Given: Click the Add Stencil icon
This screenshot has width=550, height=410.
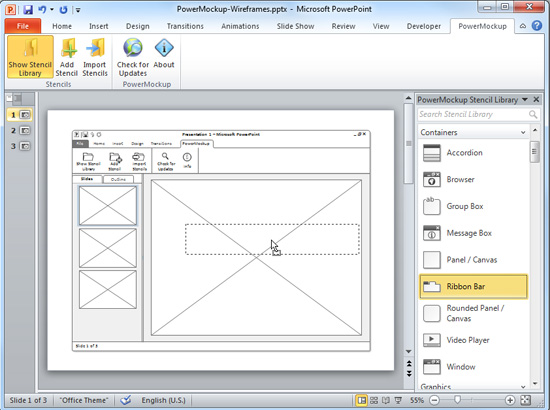Looking at the screenshot, I should click(x=67, y=57).
